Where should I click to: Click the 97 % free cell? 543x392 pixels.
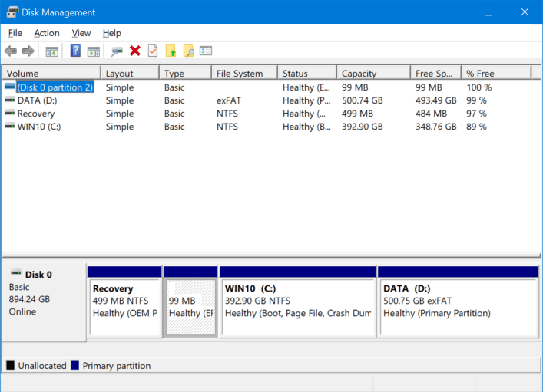pos(476,114)
